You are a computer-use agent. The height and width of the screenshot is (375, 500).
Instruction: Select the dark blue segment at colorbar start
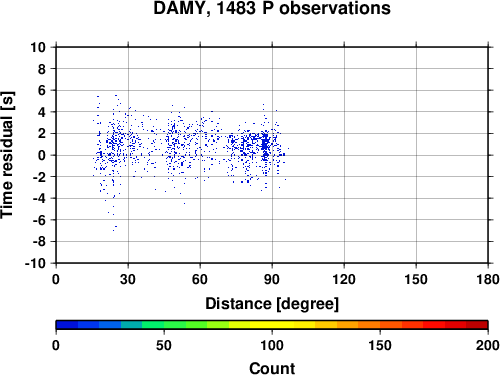(67, 325)
